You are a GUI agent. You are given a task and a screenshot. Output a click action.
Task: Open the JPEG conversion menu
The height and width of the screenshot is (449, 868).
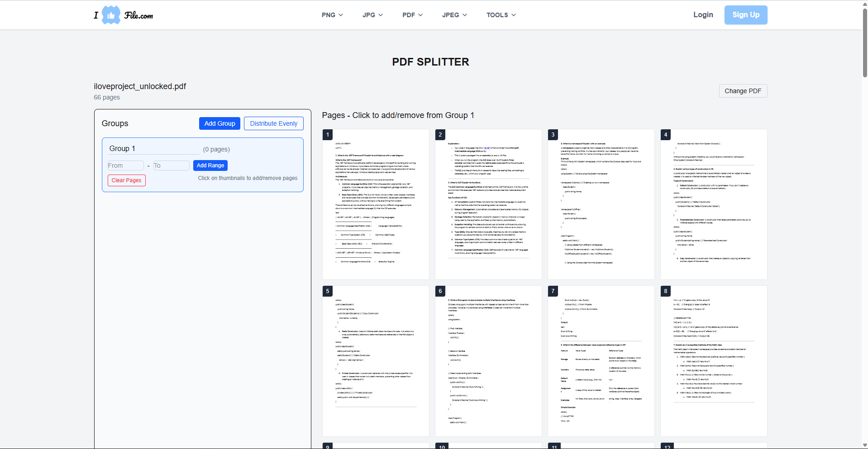(x=453, y=15)
